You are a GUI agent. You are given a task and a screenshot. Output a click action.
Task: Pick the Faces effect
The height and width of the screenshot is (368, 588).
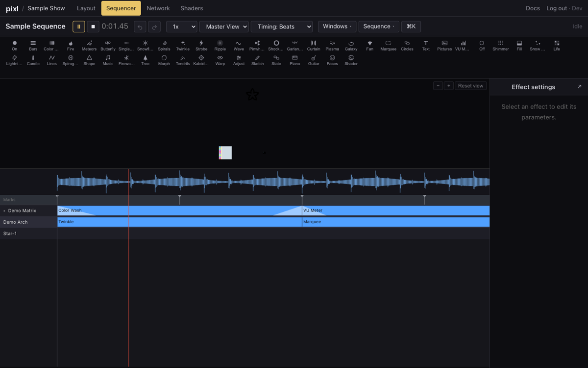[332, 60]
